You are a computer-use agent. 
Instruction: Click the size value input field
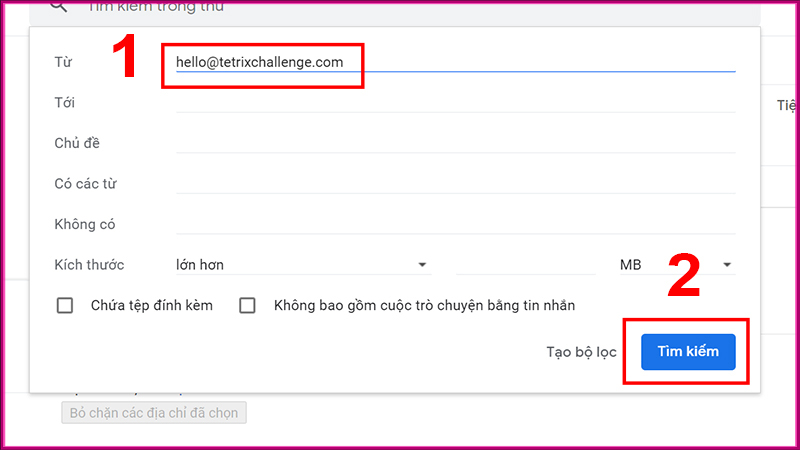tap(526, 265)
